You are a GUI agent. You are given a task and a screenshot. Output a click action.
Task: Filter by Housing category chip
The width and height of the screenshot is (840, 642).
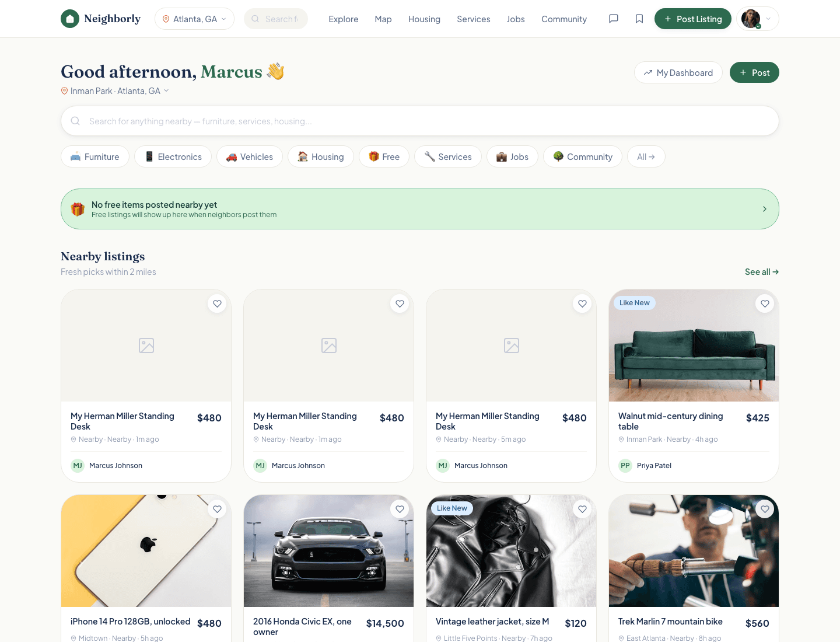click(321, 156)
